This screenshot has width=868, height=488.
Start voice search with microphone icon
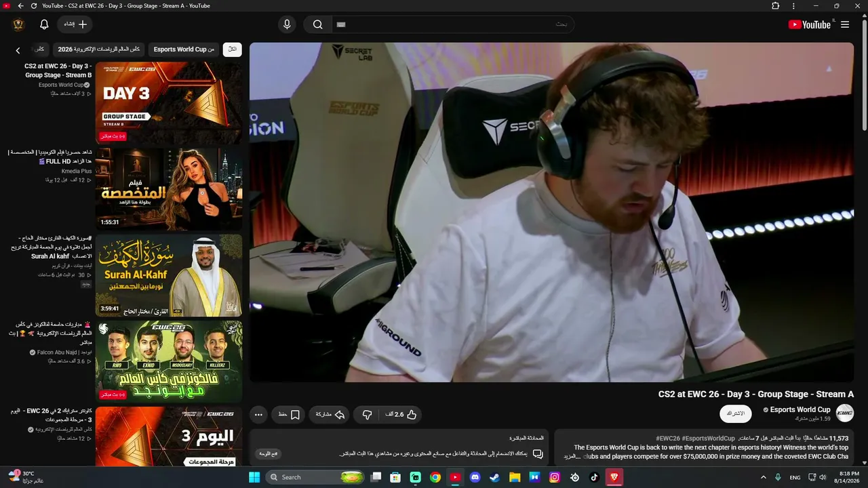(287, 24)
